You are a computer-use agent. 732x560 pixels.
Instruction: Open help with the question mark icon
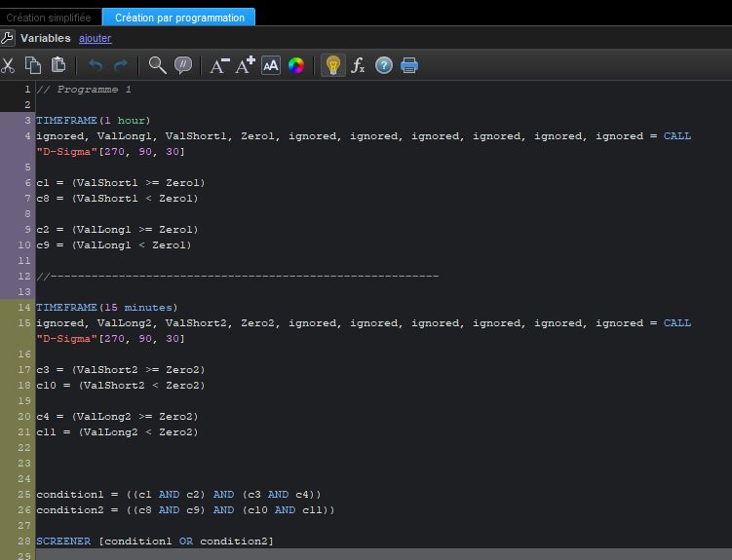pos(384,65)
